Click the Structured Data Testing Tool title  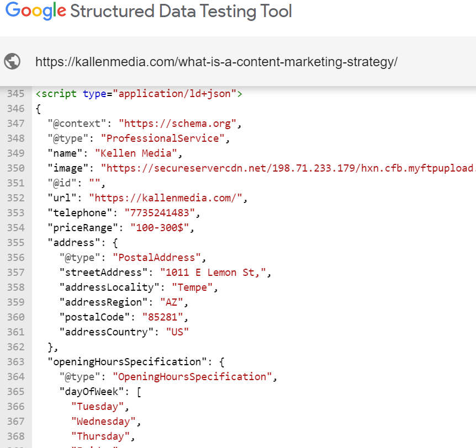tap(181, 11)
